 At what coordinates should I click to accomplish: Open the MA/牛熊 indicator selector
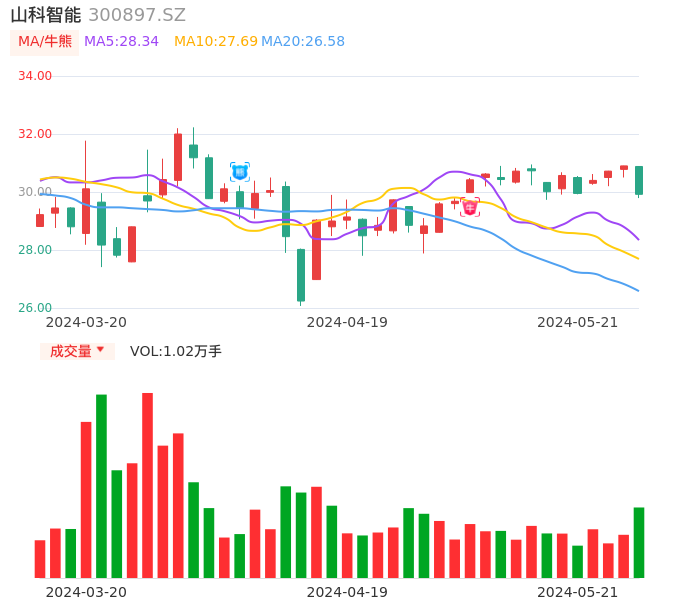pos(45,42)
